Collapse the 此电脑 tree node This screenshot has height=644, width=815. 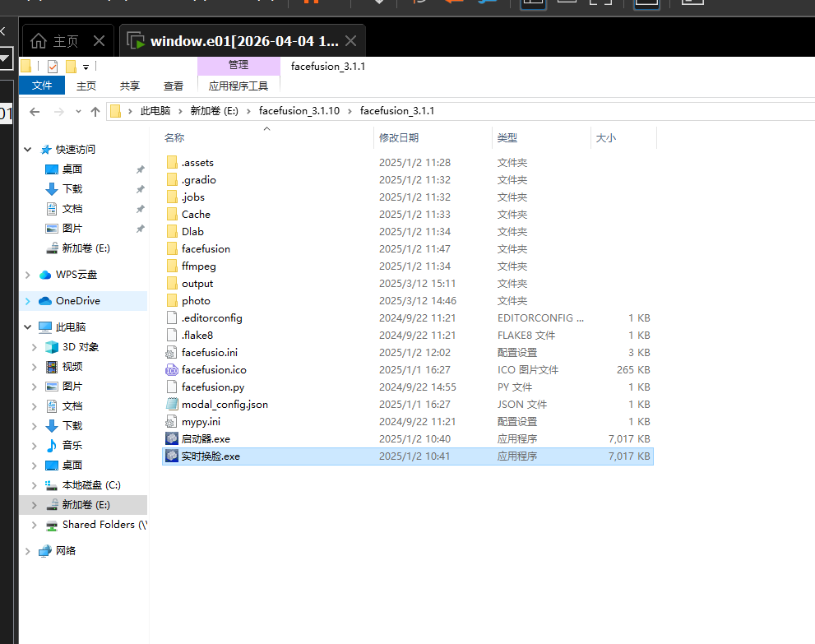[27, 327]
